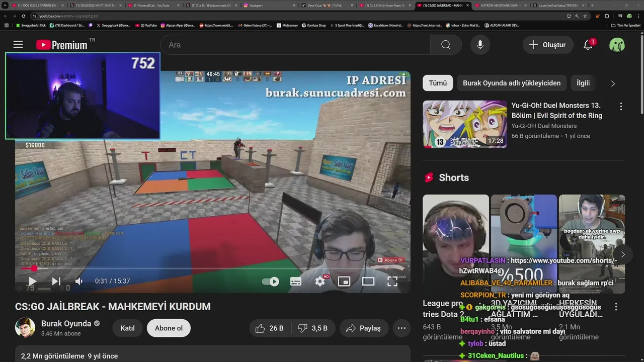This screenshot has height=362, width=644.
Task: Bookmark this page with the star
Action: point(585,16)
